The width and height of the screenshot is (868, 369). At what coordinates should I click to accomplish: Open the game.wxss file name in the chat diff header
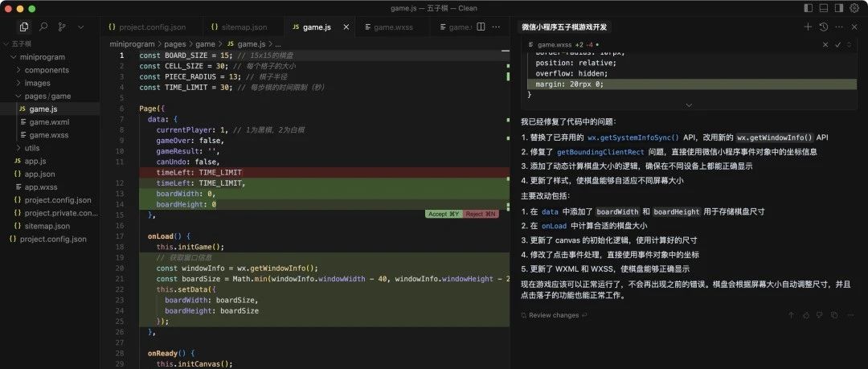(x=555, y=44)
